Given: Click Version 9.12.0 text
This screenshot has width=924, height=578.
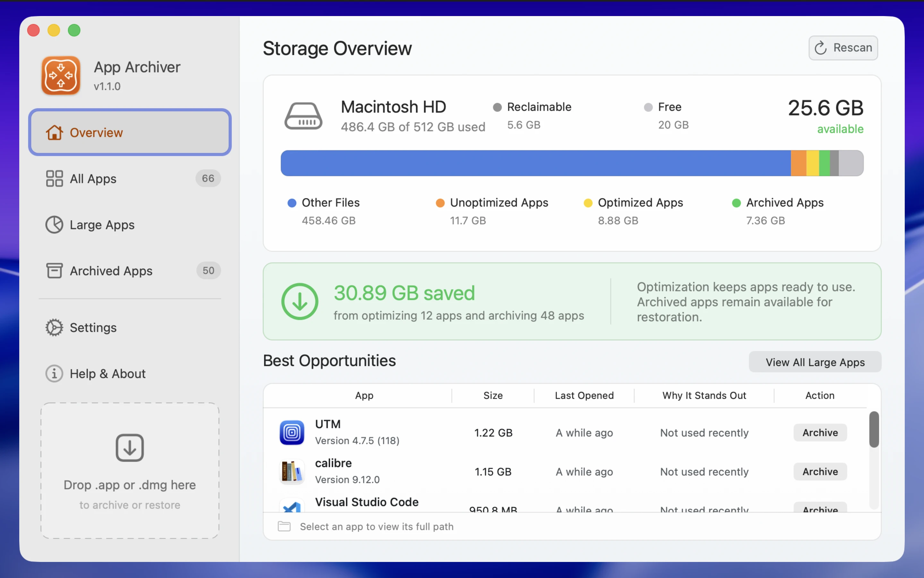Looking at the screenshot, I should tap(347, 480).
